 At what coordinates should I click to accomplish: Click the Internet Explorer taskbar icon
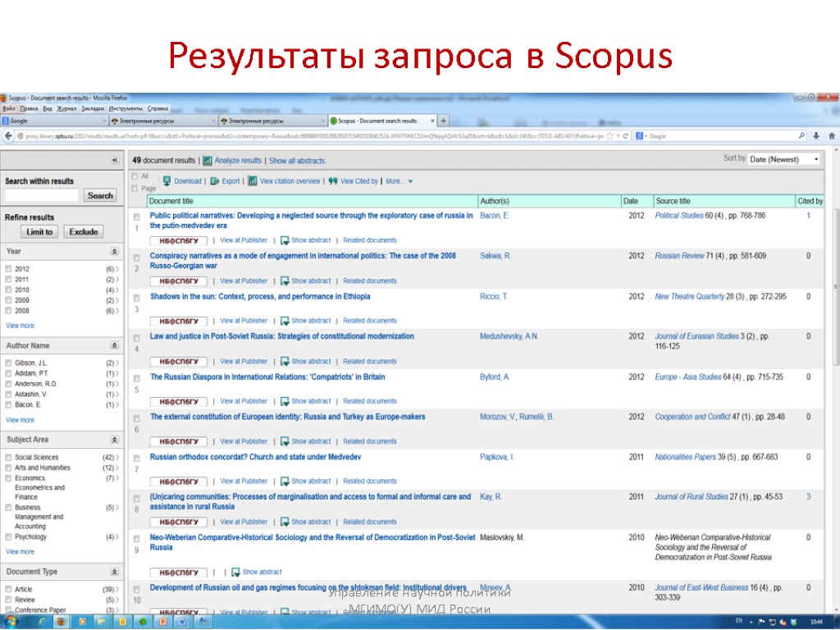(x=42, y=622)
